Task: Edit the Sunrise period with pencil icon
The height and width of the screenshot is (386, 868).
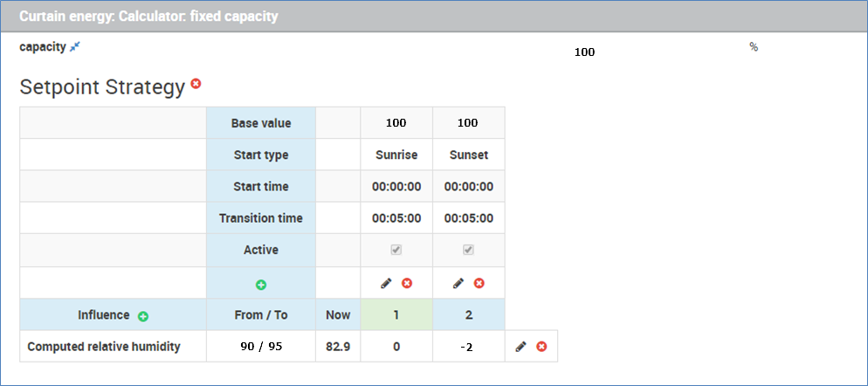Action: click(386, 283)
